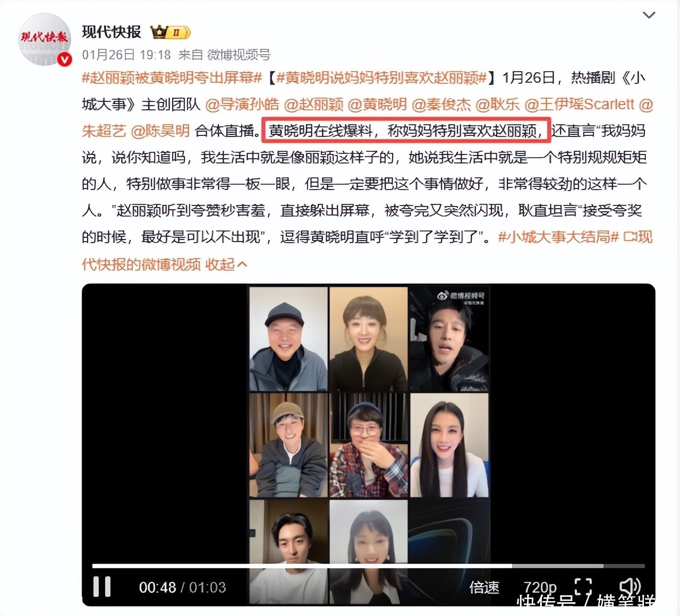The width and height of the screenshot is (680, 616).
Task: Seek along the video progress bar
Action: (x=368, y=566)
